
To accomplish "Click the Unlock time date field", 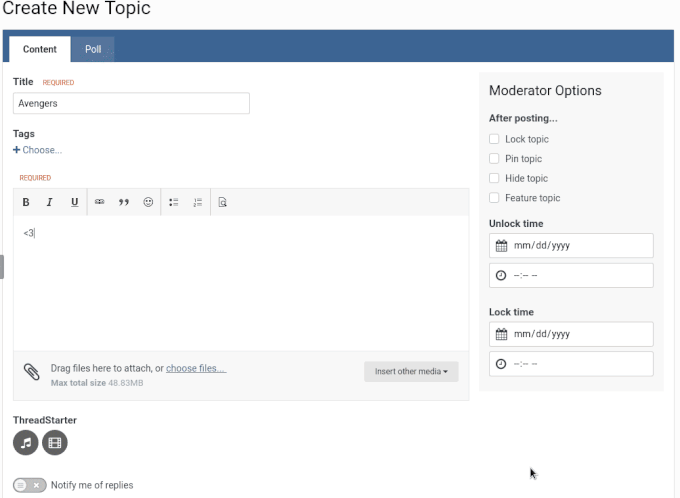I will coord(571,246).
